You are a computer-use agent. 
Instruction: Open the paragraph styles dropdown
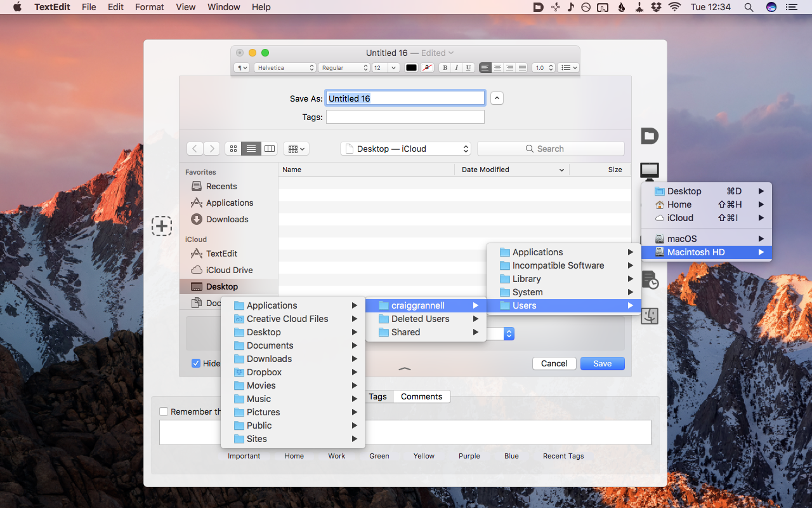tap(242, 68)
